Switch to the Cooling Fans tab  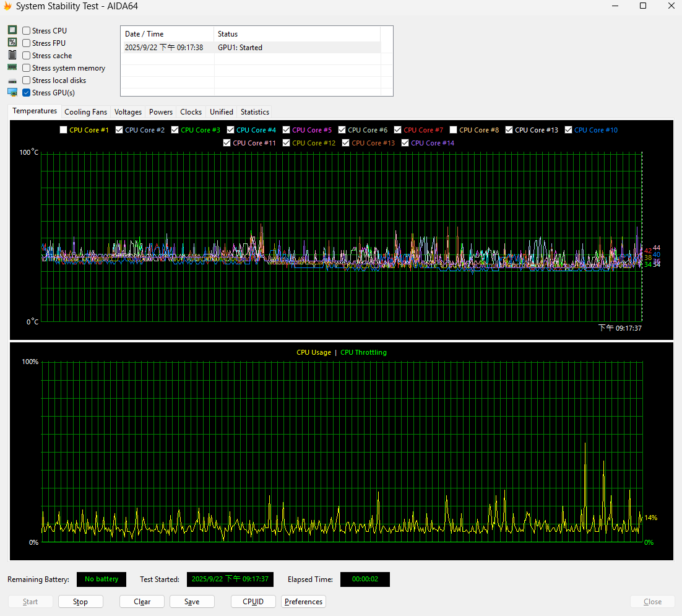pyautogui.click(x=85, y=112)
